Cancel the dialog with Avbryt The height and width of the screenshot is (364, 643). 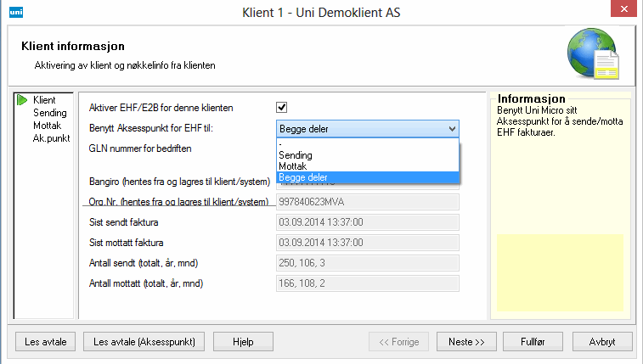pos(599,341)
